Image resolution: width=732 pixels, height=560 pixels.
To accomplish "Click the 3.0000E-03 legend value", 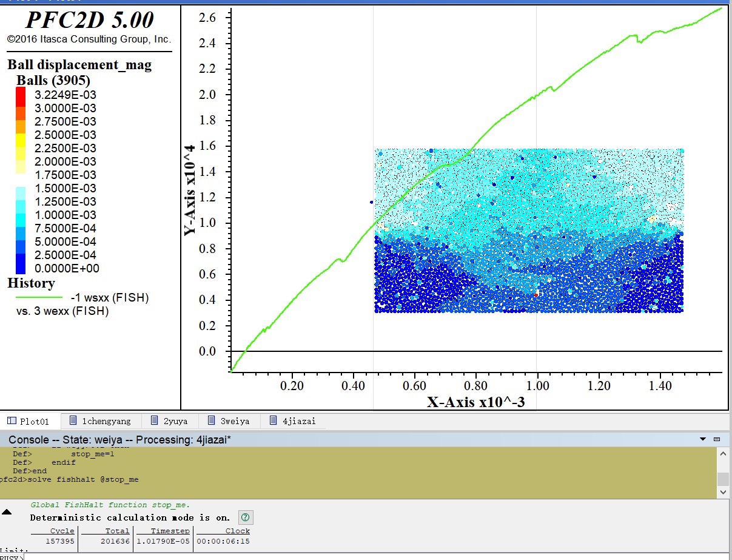I will [65, 108].
